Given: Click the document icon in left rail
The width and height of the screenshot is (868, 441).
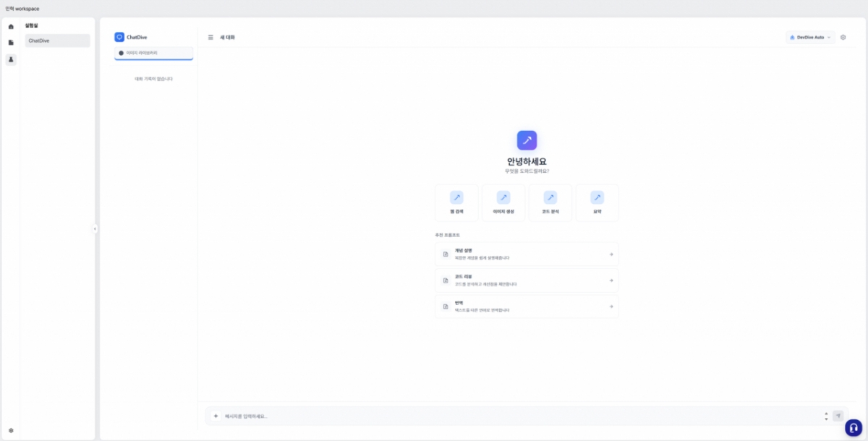Looking at the screenshot, I should (11, 43).
